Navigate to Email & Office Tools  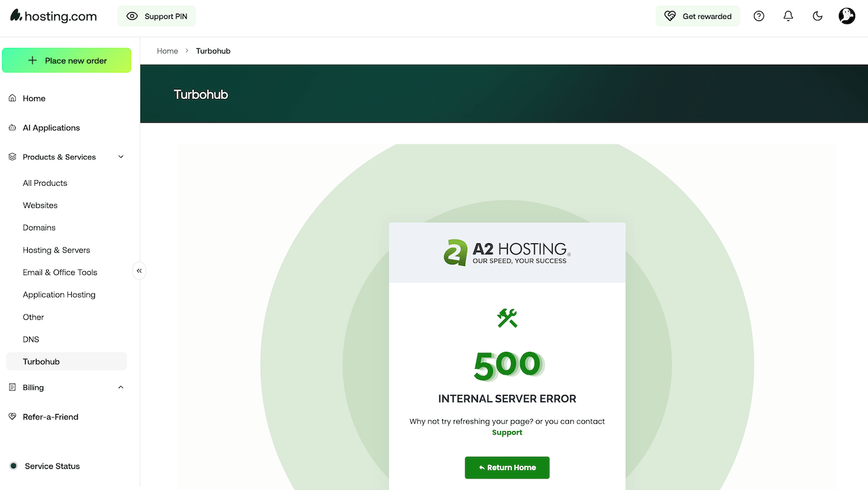coord(60,272)
